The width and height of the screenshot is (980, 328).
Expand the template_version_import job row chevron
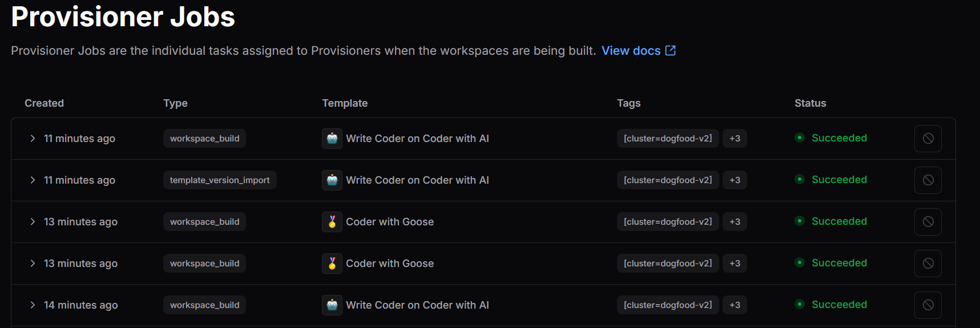[33, 180]
